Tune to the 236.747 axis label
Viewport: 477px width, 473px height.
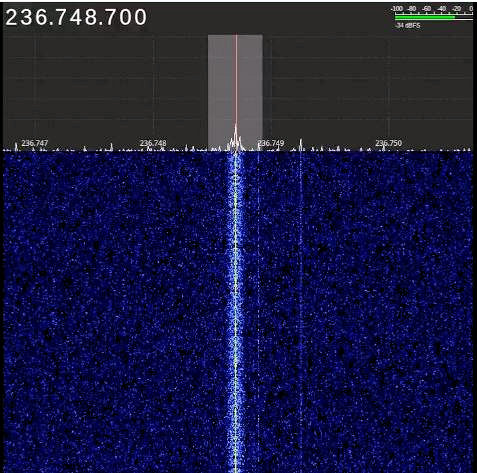coord(35,143)
